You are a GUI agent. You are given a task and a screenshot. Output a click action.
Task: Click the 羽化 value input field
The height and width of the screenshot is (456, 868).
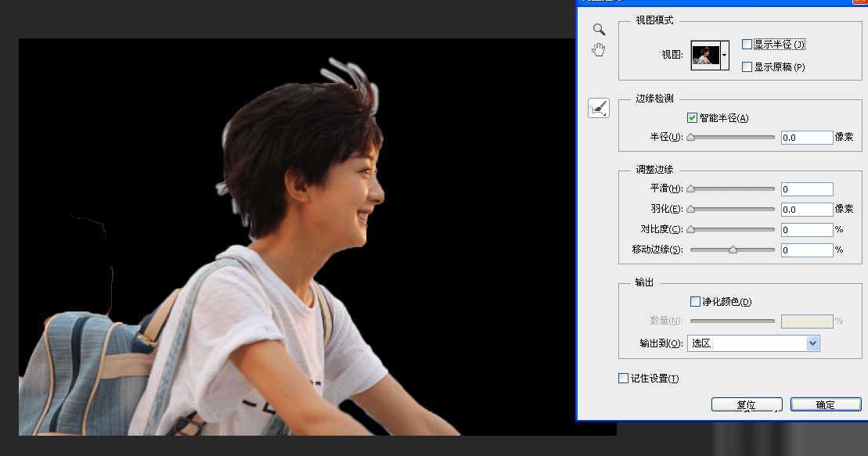pyautogui.click(x=807, y=209)
